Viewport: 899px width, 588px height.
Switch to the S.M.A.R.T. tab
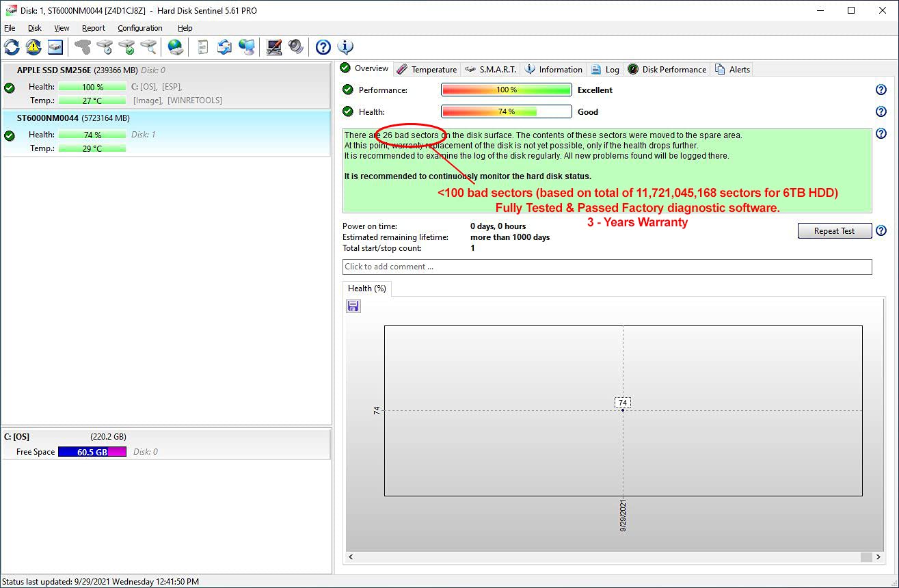[x=491, y=69]
